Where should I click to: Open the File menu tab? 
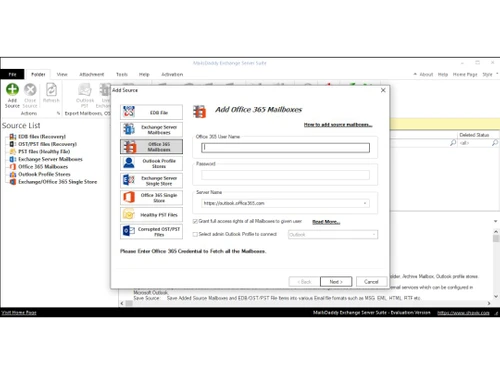tap(12, 74)
